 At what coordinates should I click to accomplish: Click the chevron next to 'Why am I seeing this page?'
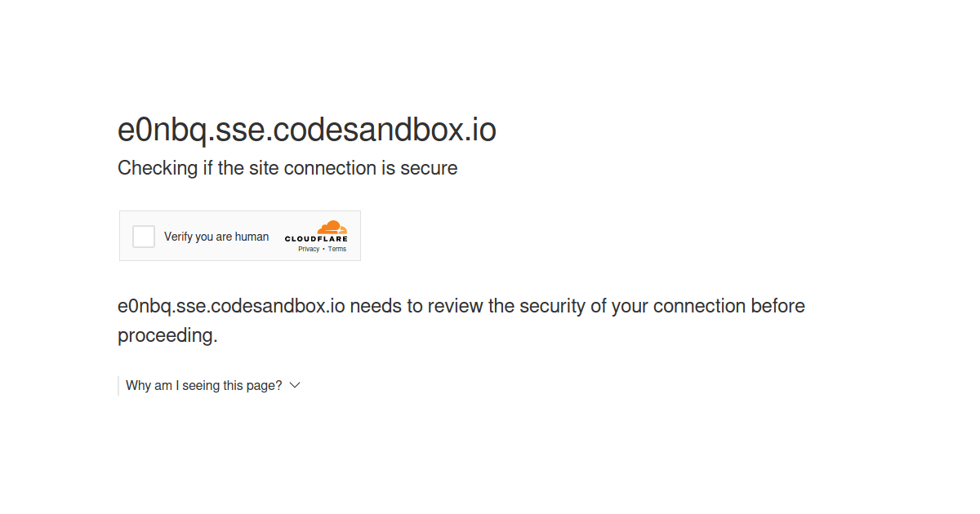tap(295, 384)
